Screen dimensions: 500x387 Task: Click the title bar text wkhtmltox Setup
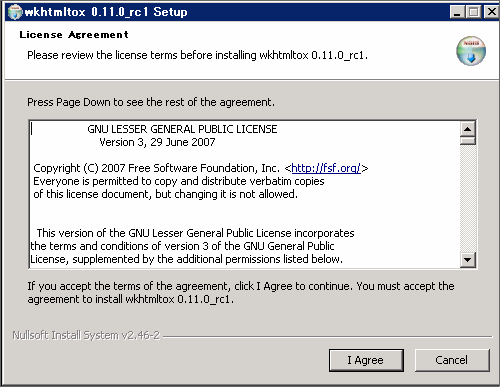point(106,12)
